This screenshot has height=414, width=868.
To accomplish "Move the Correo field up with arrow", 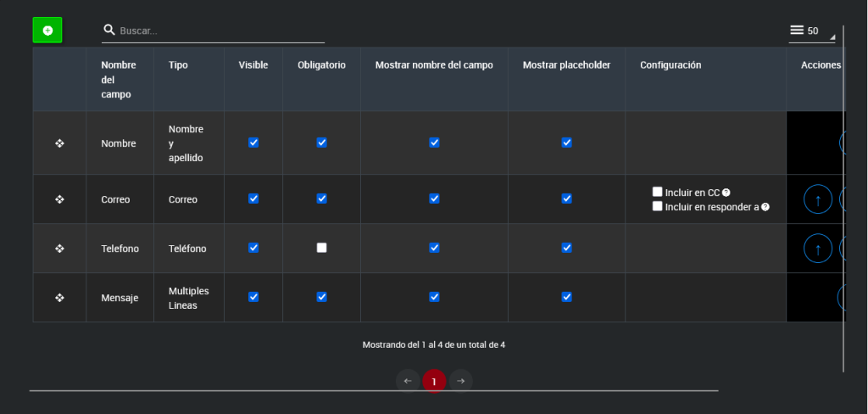I will coord(817,200).
